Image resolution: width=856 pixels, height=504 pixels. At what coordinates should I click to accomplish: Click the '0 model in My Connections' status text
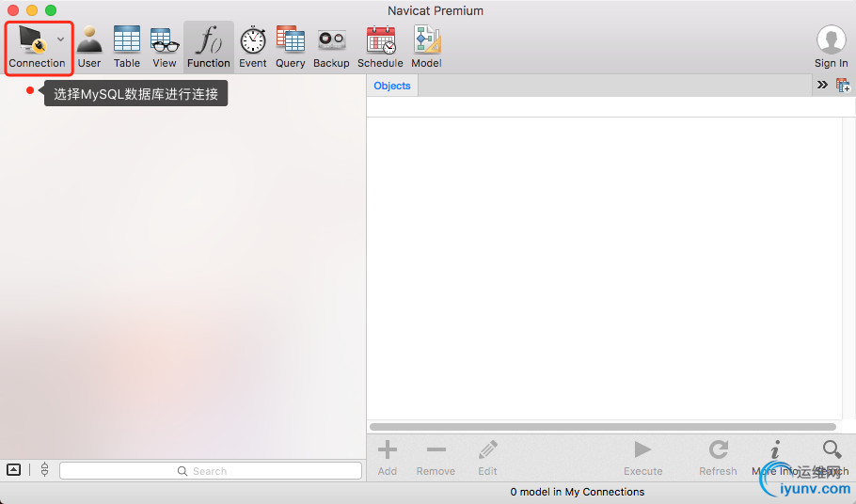(577, 492)
